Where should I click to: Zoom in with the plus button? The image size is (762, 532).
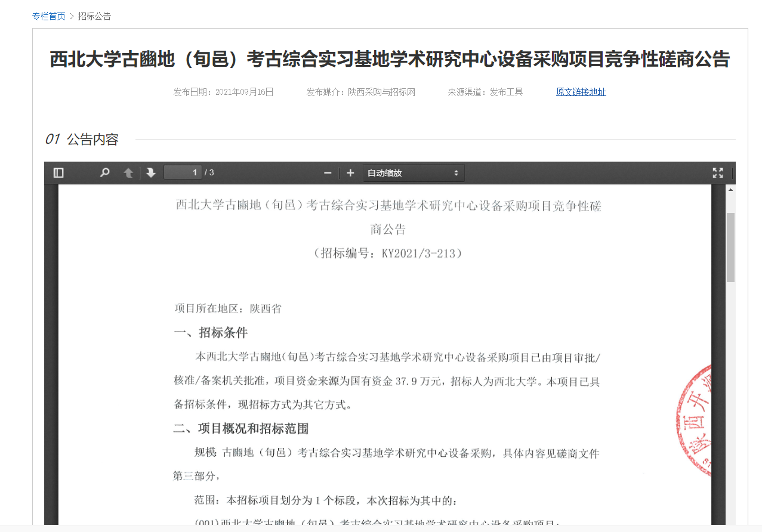pos(350,173)
